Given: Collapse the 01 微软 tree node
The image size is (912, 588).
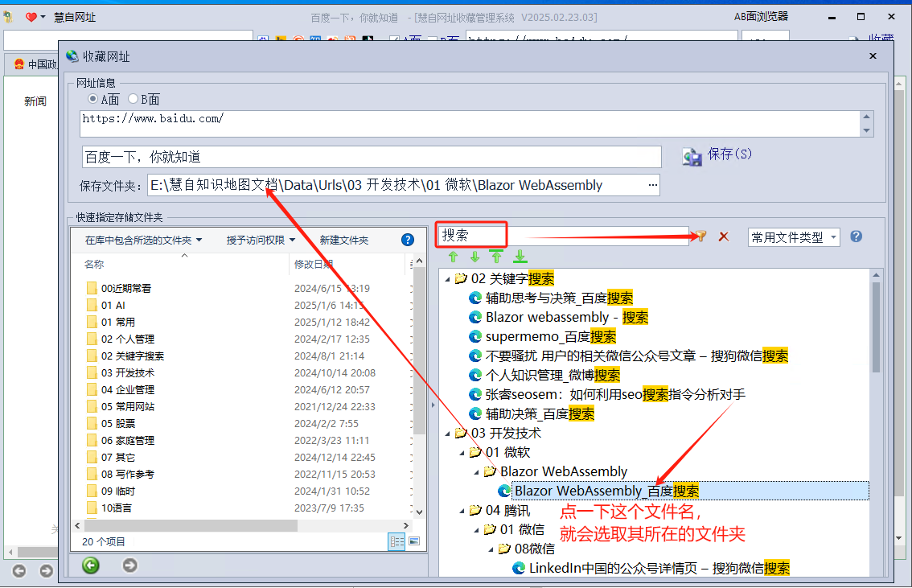Looking at the screenshot, I should [462, 453].
